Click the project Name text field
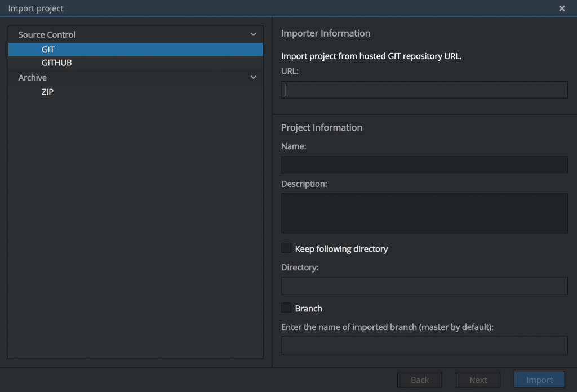 [424, 165]
